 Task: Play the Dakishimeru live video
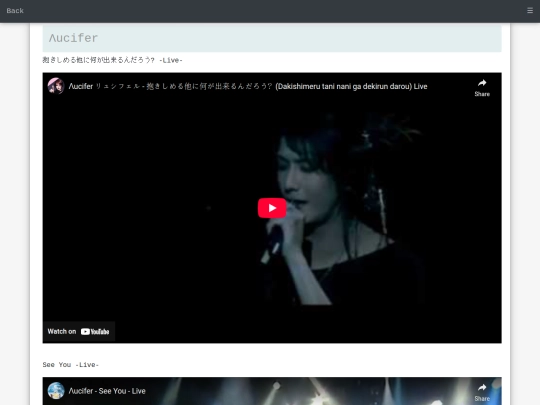click(272, 208)
